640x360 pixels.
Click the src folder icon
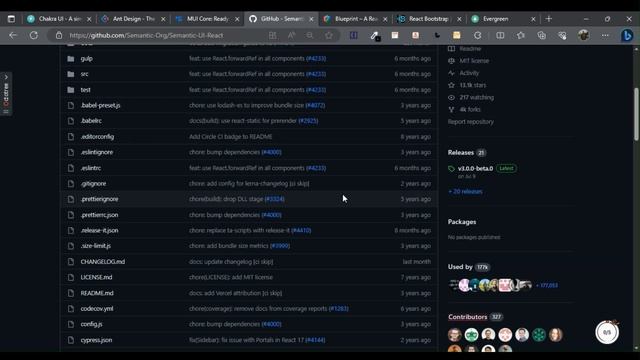[71, 74]
